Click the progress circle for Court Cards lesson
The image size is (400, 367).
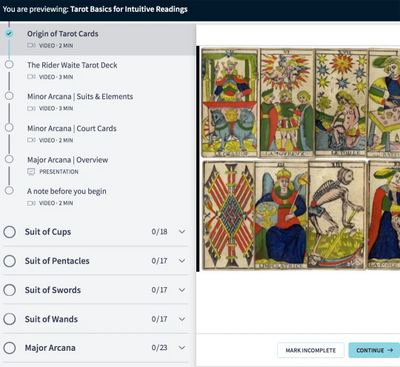coord(9,127)
